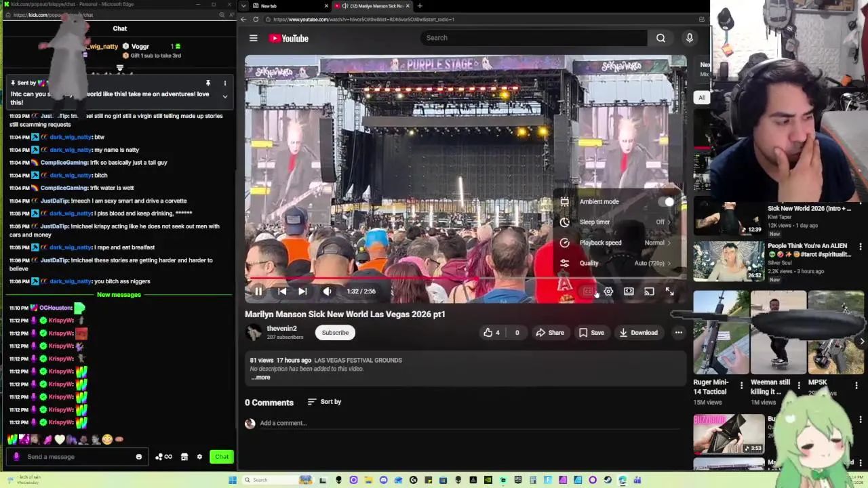Start voice search with the microphone icon
The height and width of the screenshot is (488, 868).
pos(690,38)
